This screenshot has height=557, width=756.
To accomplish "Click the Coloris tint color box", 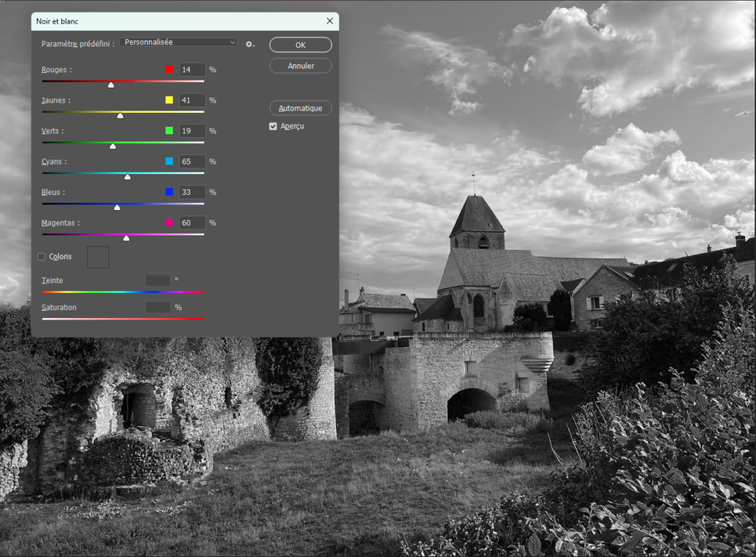I will coord(98,257).
